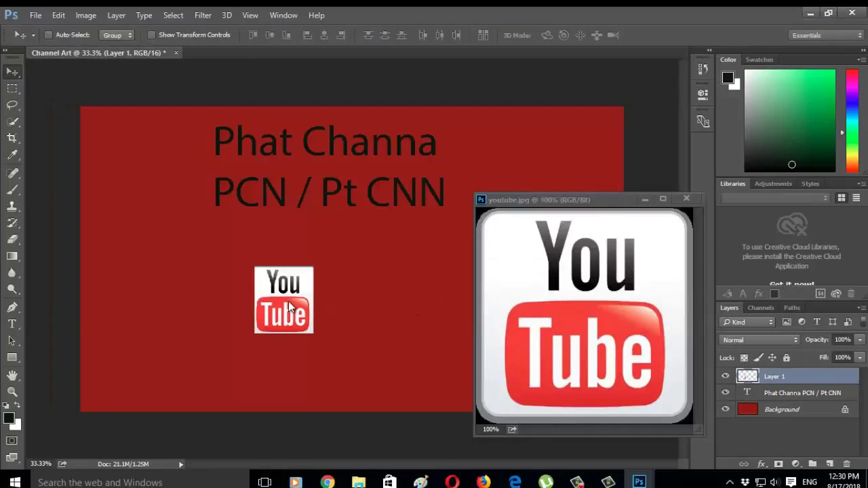Switch to the Swatches tab
Image resolution: width=868 pixels, height=488 pixels.
tap(759, 60)
